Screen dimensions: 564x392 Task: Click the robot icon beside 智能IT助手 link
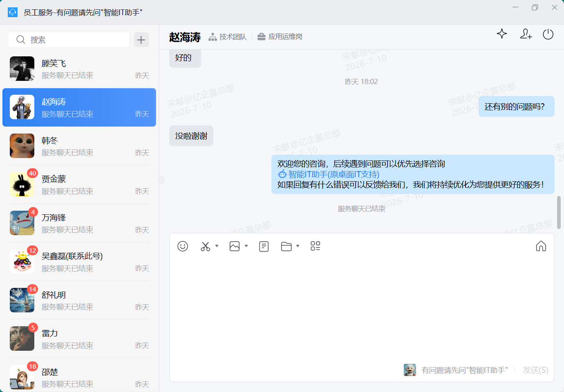tap(282, 174)
